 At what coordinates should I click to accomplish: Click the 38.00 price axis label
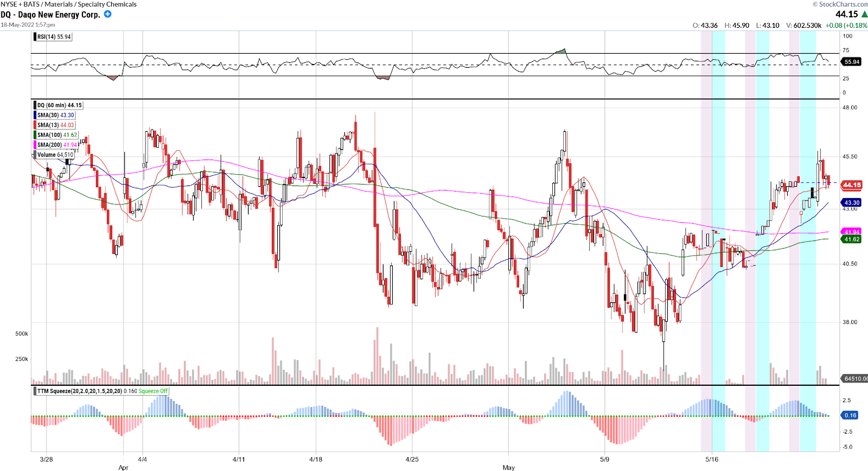click(850, 322)
